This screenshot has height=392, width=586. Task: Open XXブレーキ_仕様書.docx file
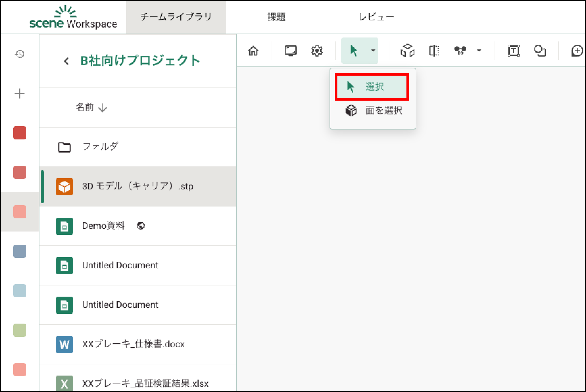[133, 344]
